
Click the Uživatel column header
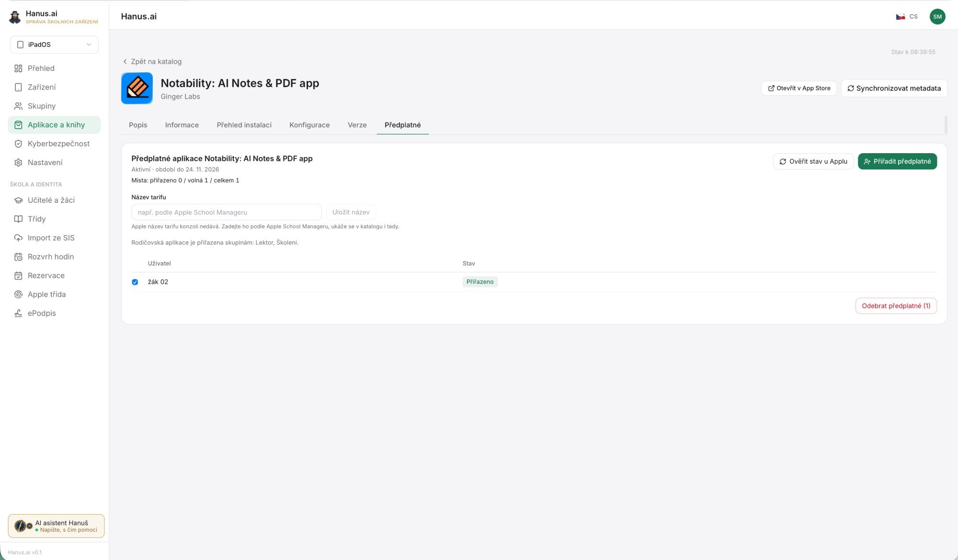160,264
